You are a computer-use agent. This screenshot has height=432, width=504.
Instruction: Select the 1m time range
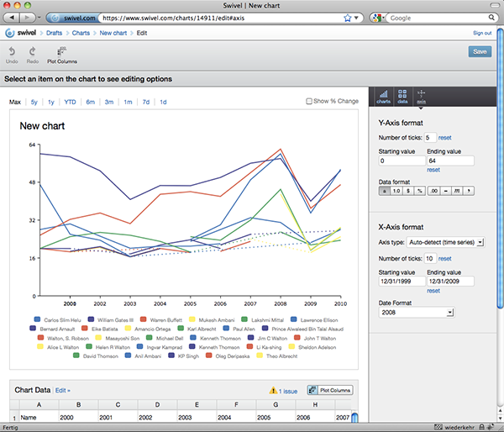click(x=128, y=102)
